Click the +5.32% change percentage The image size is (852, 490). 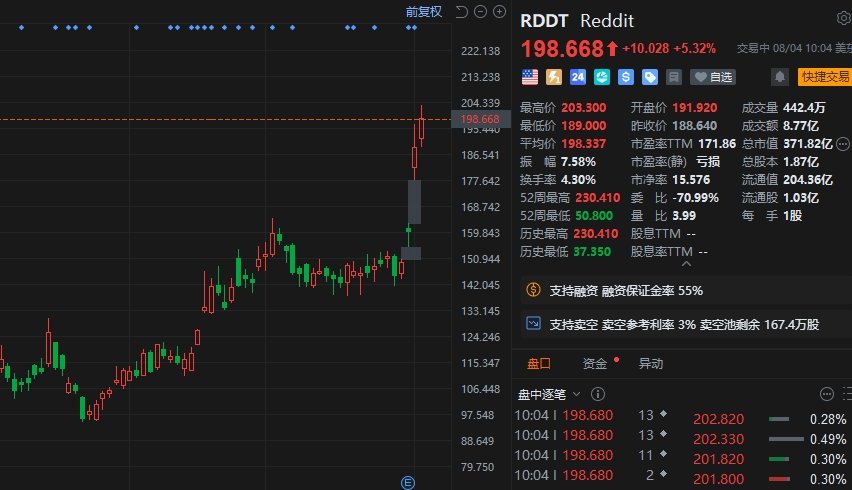(694, 48)
